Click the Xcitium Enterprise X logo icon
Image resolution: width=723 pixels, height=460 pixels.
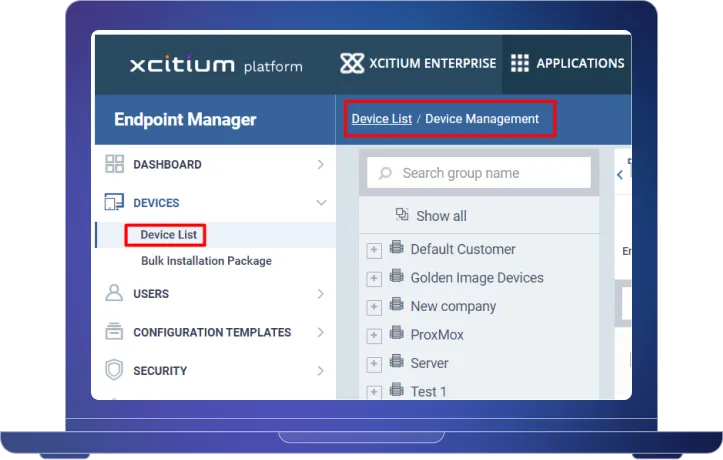pos(352,63)
